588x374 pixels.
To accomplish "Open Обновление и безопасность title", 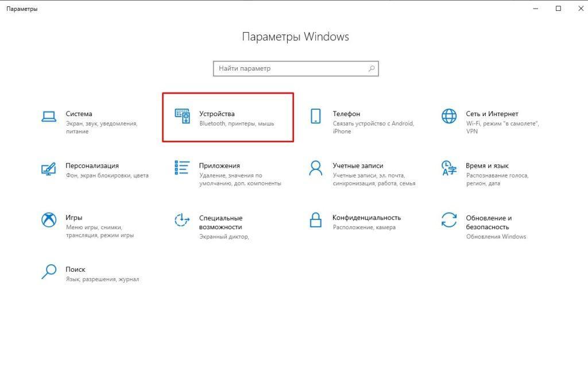I will pyautogui.click(x=489, y=222).
